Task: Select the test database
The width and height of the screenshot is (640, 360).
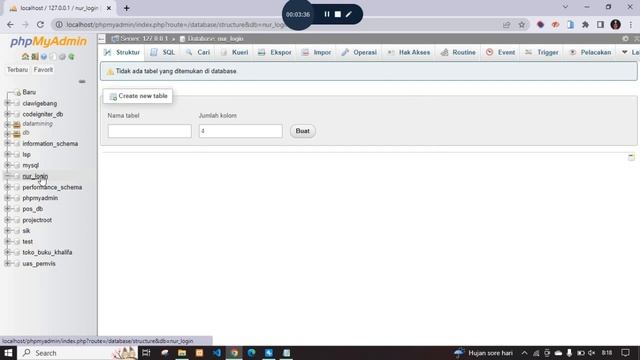Action: (27, 242)
